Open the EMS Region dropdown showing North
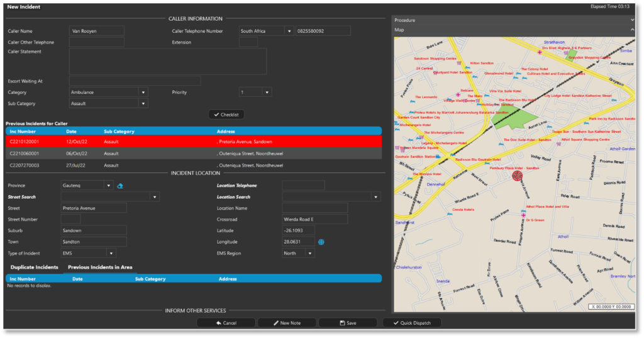The height and width of the screenshot is (338, 644). coord(309,253)
